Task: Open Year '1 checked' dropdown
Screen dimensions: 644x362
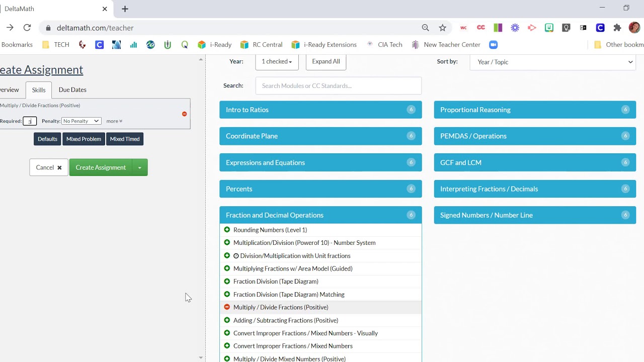Action: click(277, 62)
